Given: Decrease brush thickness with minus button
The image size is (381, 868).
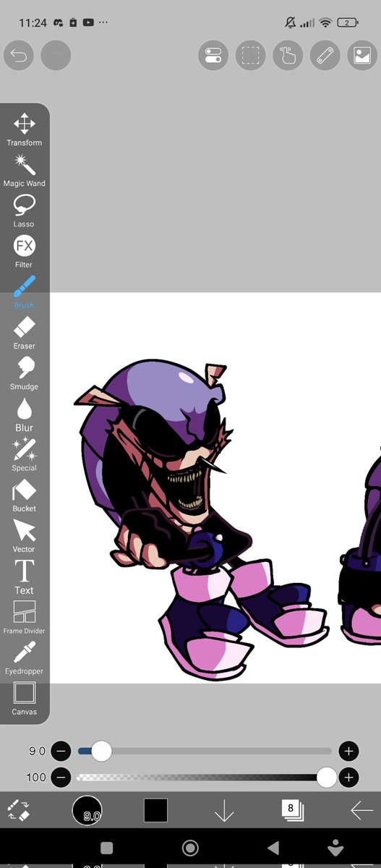Looking at the screenshot, I should pyautogui.click(x=61, y=752).
